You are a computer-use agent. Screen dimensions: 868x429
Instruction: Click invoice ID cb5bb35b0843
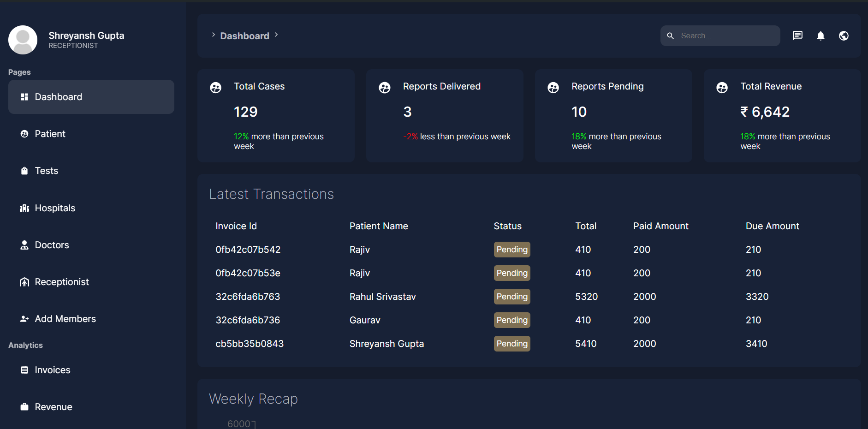coord(250,344)
